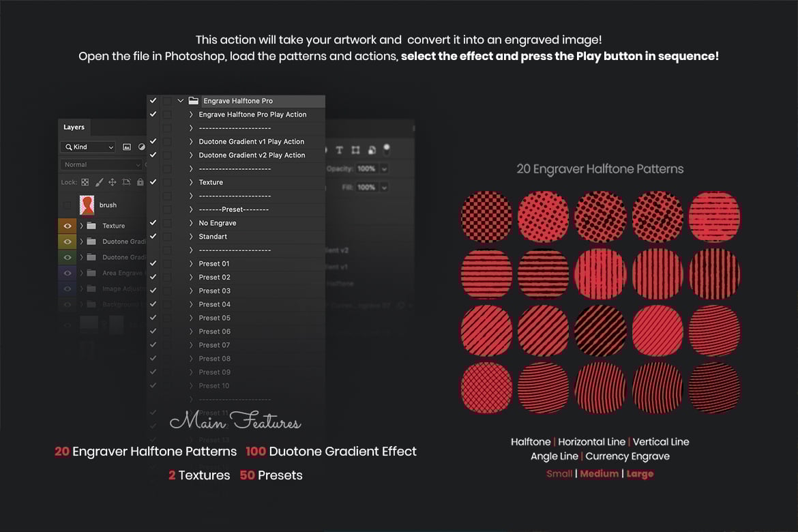Click the 'Preset 09' action name
Screen dimensions: 798x532
(x=214, y=372)
